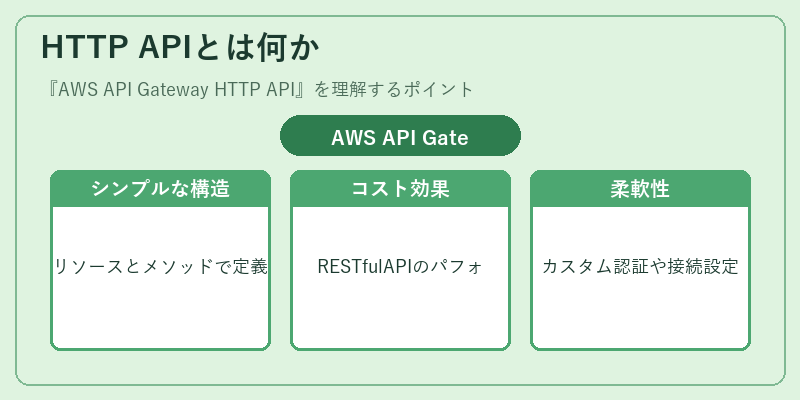Screen dimensions: 800x400
Task: Click the 'AWS API Gate' pill label
Action: 400,137
